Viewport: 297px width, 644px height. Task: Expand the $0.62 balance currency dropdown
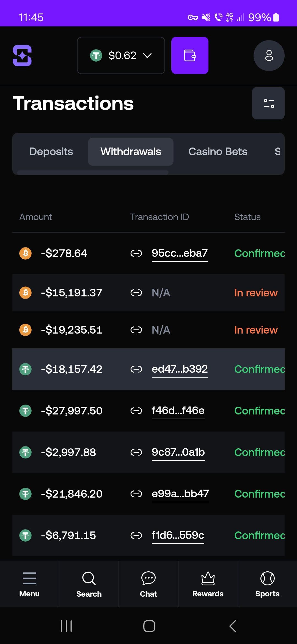[x=121, y=55]
